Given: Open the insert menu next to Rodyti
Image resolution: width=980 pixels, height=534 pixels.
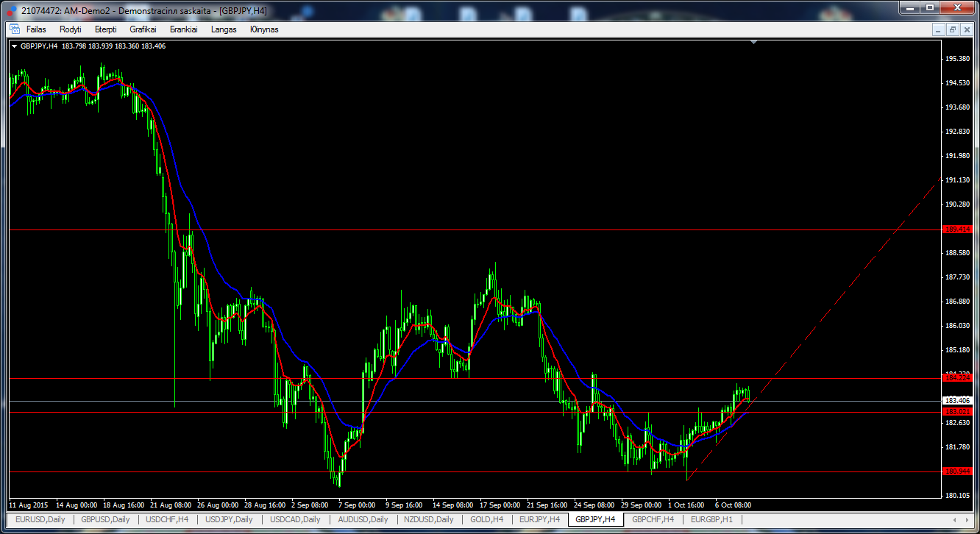Looking at the screenshot, I should coord(105,29).
